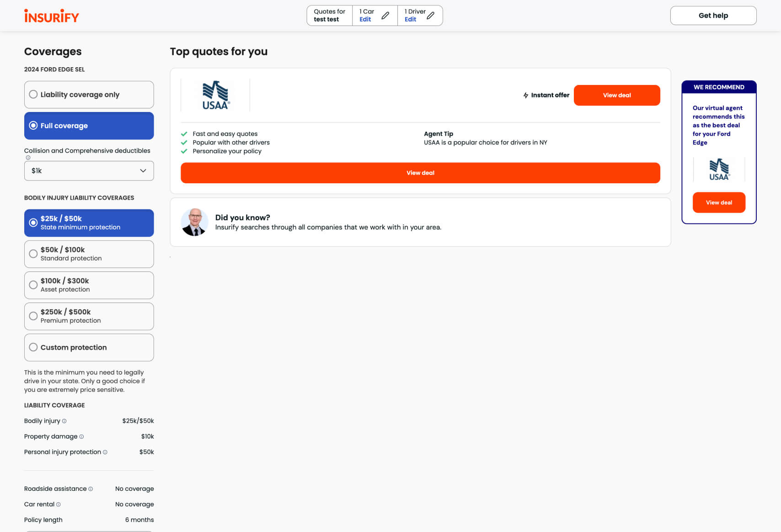The image size is (781, 532).
Task: Click the USAA logo in top quote card
Action: (215, 95)
